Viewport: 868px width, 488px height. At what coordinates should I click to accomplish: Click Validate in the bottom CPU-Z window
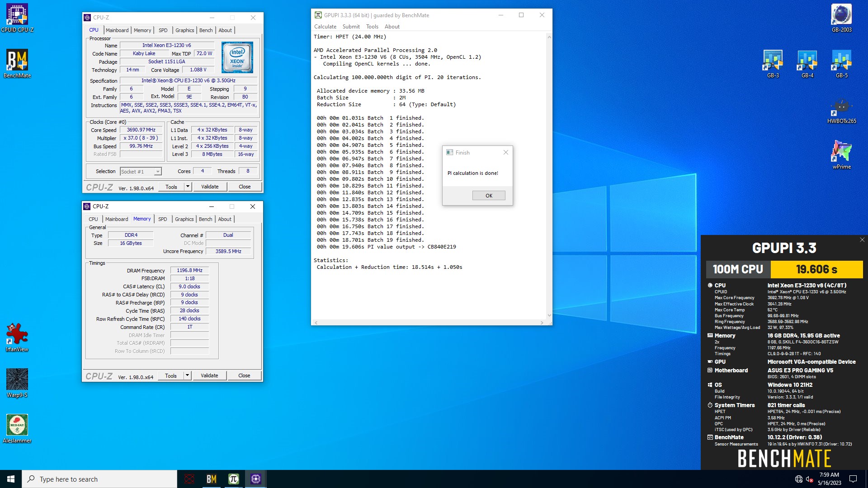209,375
